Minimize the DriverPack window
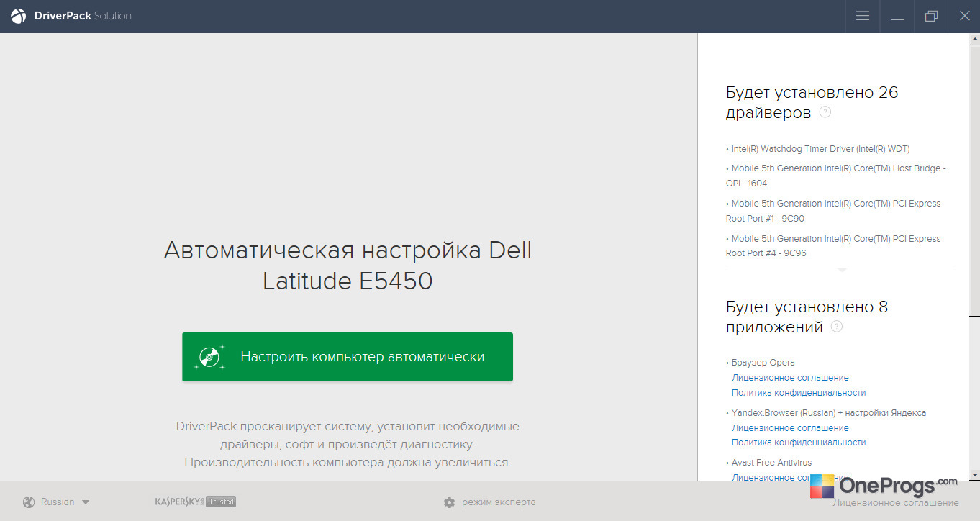 pyautogui.click(x=897, y=16)
